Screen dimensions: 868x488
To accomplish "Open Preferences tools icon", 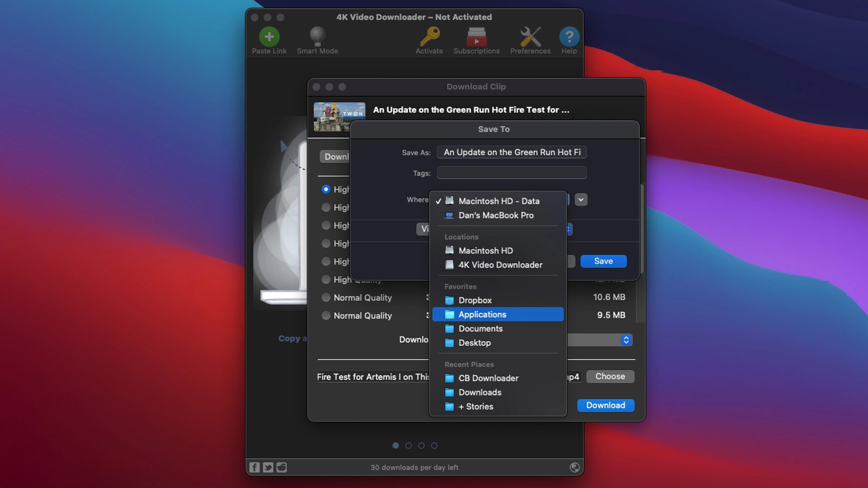I will (530, 37).
